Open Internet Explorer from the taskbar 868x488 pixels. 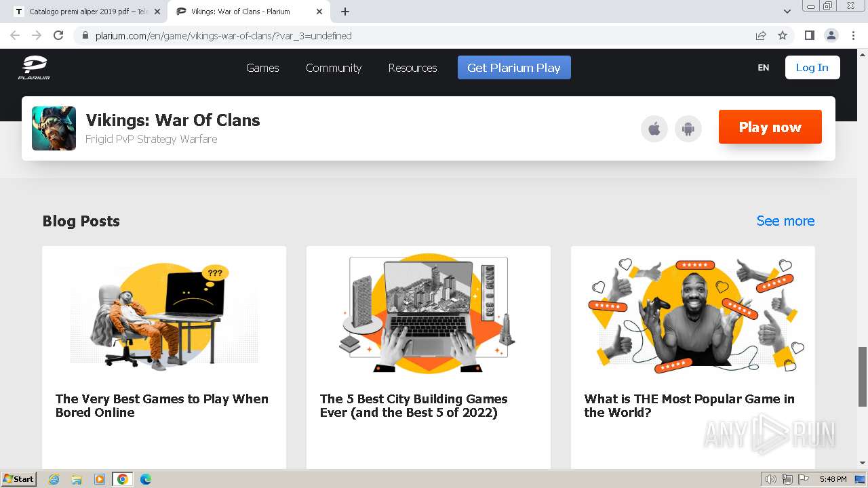point(54,479)
